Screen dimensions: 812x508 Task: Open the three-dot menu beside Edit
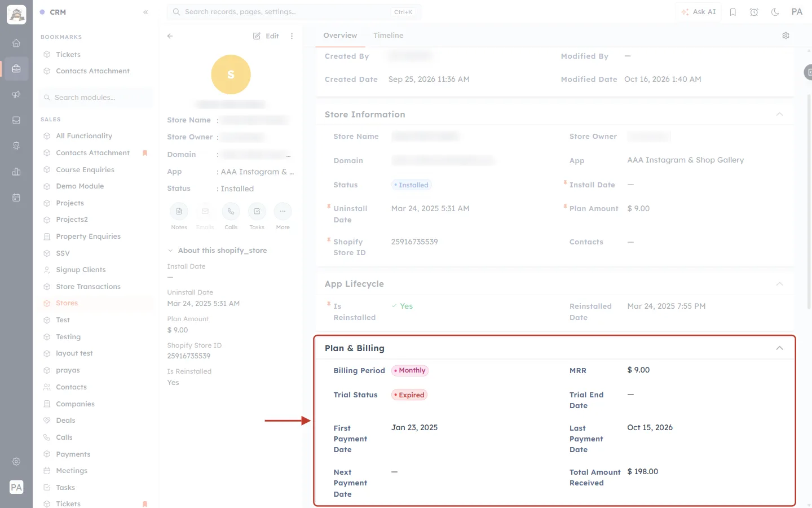(292, 36)
